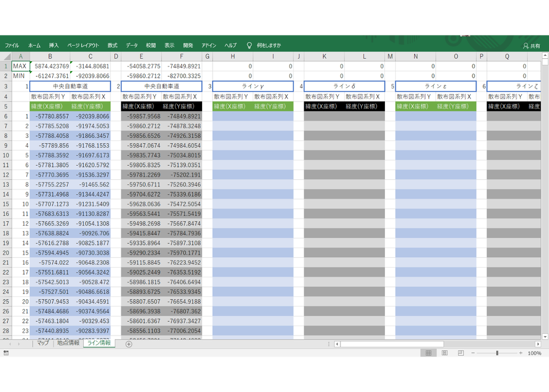Image resolution: width=549 pixels, height=392 pixels.
Task: Open the 挿入 ribbon tab
Action: 53,46
